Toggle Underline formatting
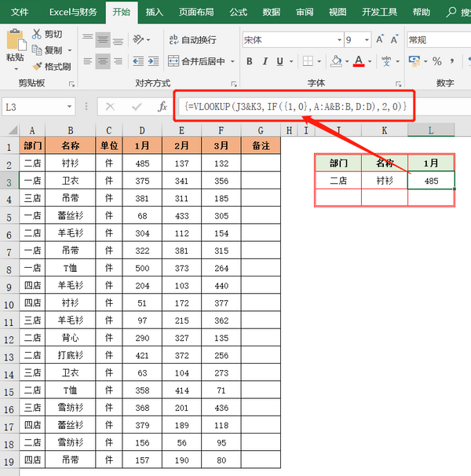The image size is (471, 476). 279,61
